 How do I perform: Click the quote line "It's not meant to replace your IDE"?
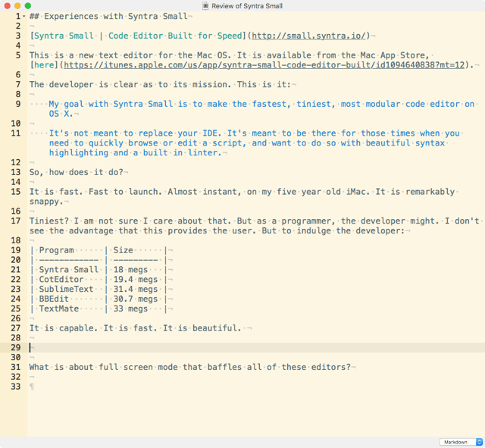(x=136, y=133)
